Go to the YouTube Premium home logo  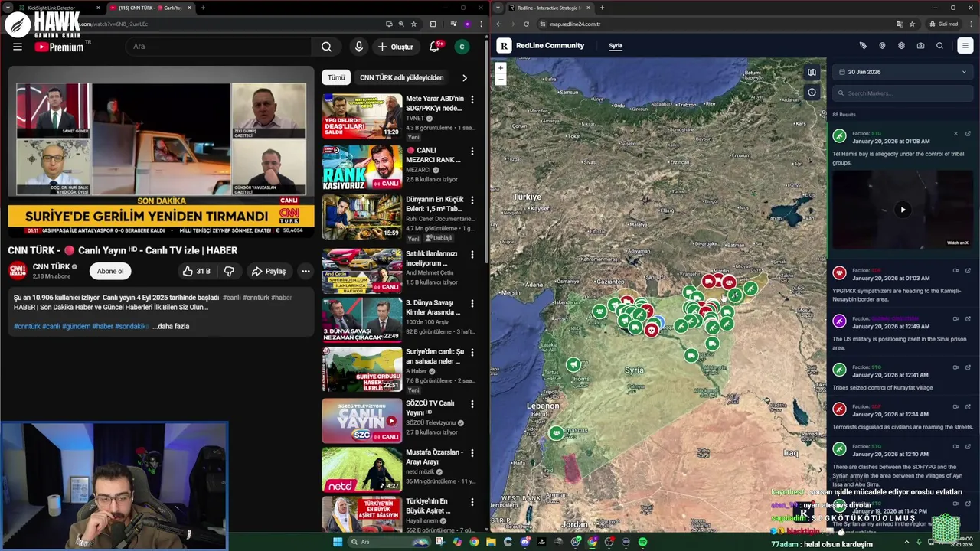[59, 47]
